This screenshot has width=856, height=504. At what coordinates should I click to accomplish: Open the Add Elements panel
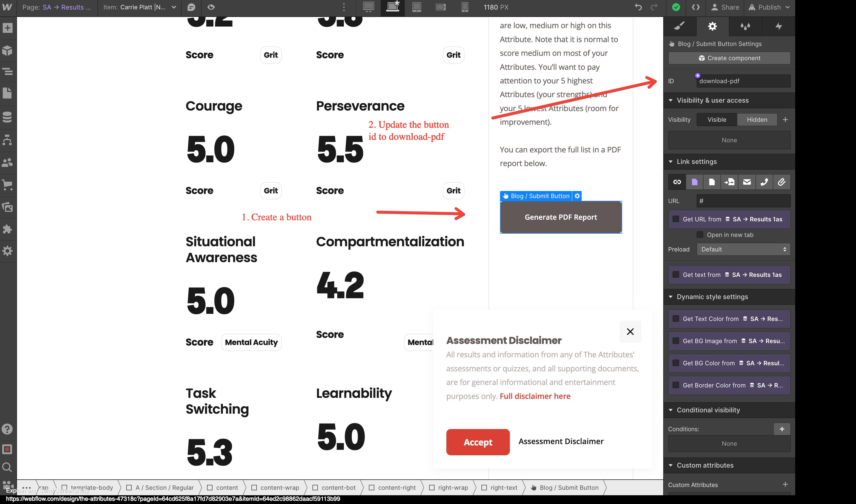point(7,28)
